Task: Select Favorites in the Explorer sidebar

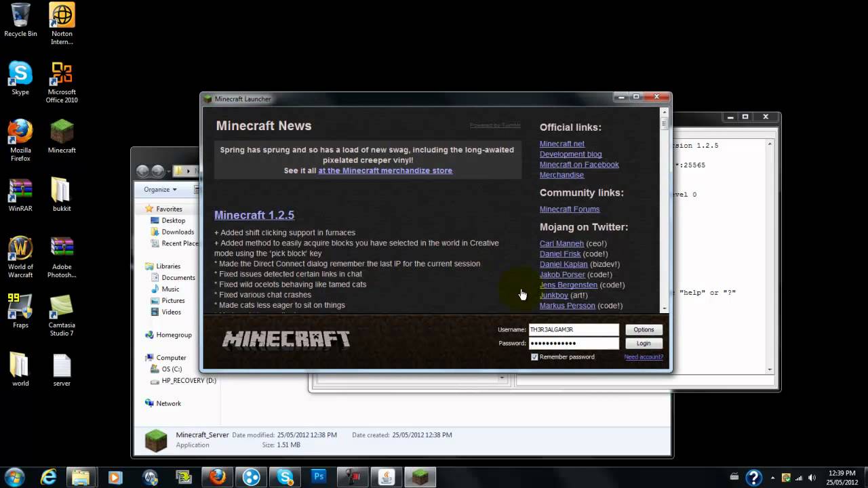Action: 169,209
